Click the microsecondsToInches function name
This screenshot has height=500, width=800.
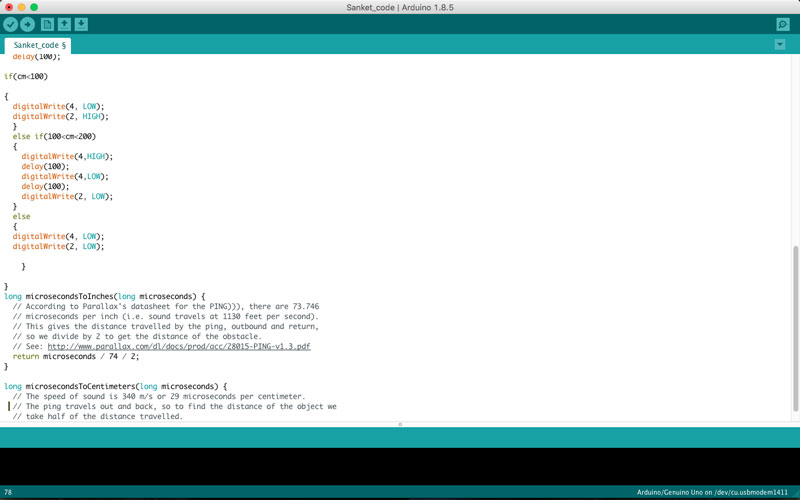point(69,296)
